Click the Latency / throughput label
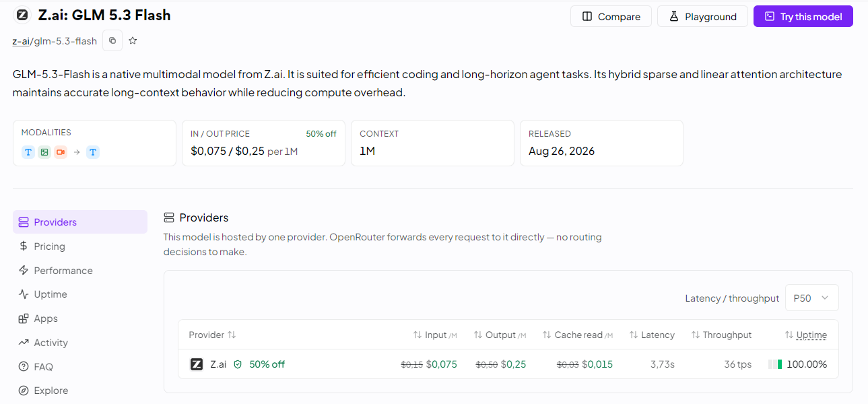 [732, 298]
